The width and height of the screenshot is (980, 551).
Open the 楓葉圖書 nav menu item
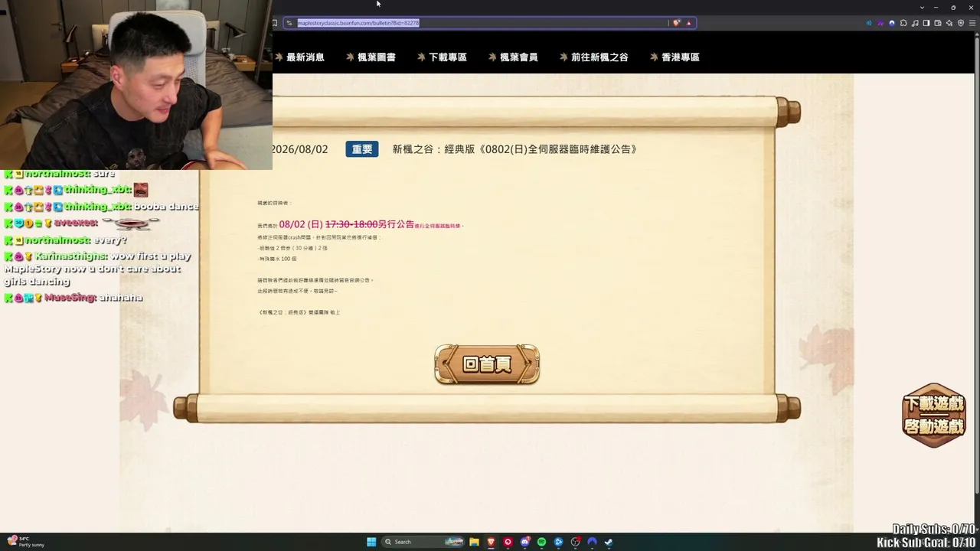pos(376,57)
